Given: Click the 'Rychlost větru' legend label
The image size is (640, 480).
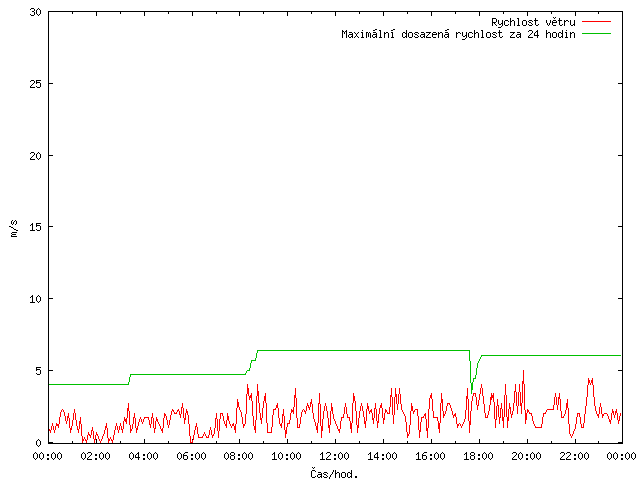Looking at the screenshot, I should 533,22.
